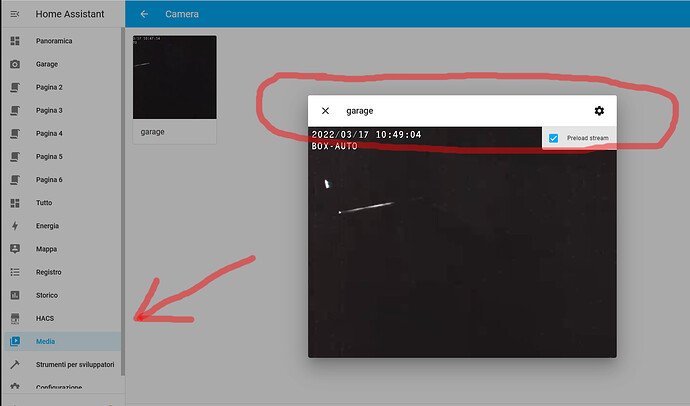Image resolution: width=690 pixels, height=406 pixels.
Task: Click the Energia lightning bolt icon
Action: tap(15, 226)
